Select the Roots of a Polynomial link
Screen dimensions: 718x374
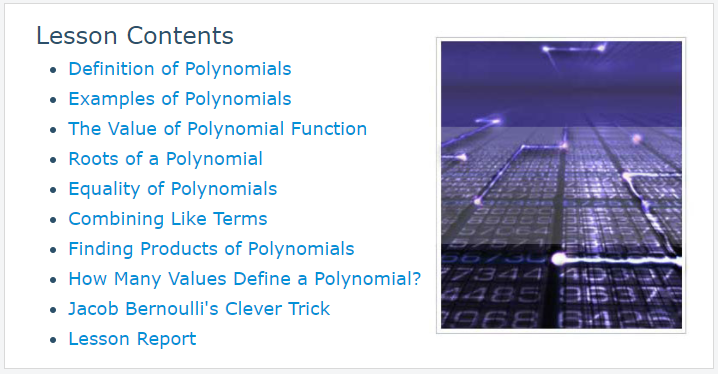coord(165,159)
